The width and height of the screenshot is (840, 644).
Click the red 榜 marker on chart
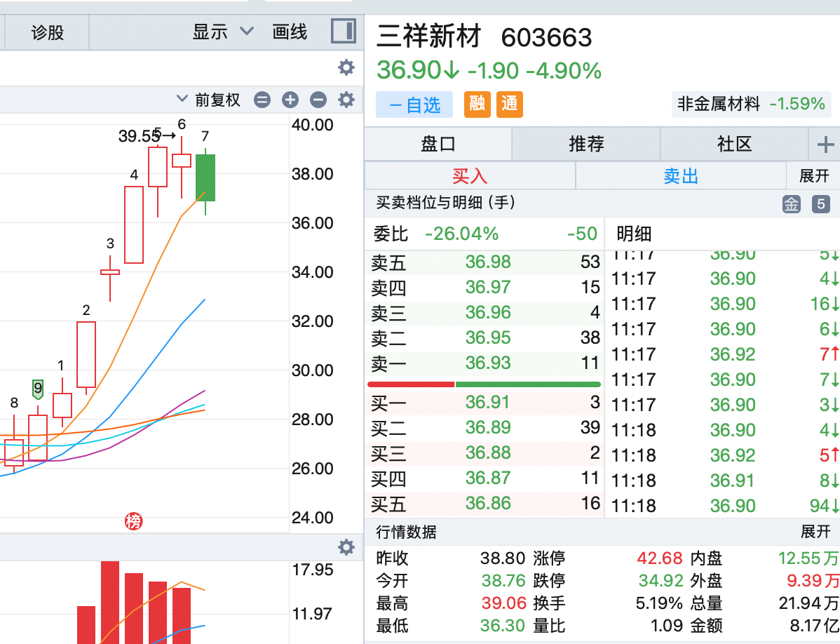pyautogui.click(x=134, y=521)
